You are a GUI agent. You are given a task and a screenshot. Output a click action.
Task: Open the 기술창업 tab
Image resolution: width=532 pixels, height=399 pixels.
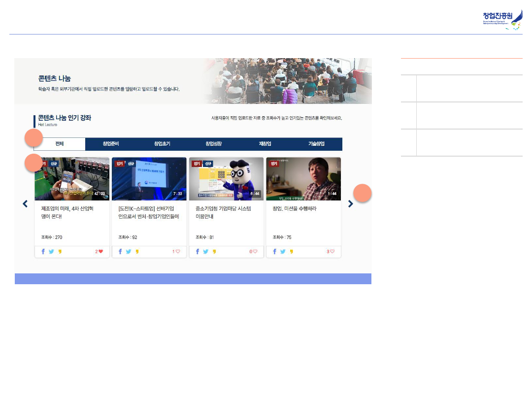317,144
